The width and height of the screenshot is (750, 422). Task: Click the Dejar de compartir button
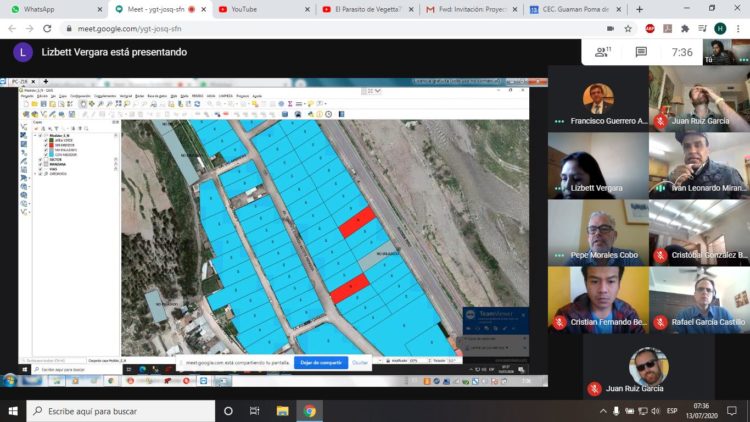[320, 362]
